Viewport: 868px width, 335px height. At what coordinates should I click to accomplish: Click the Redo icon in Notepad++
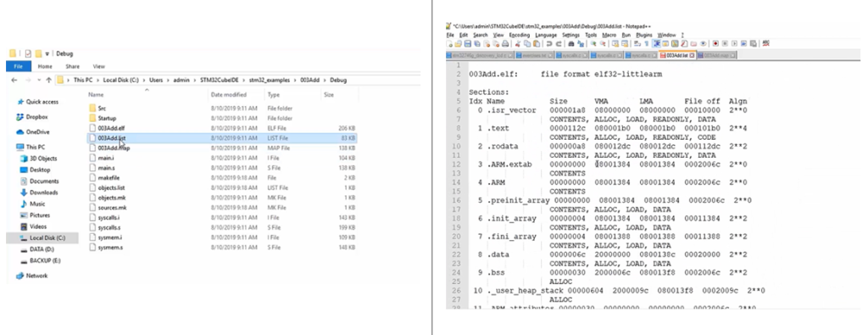(559, 43)
